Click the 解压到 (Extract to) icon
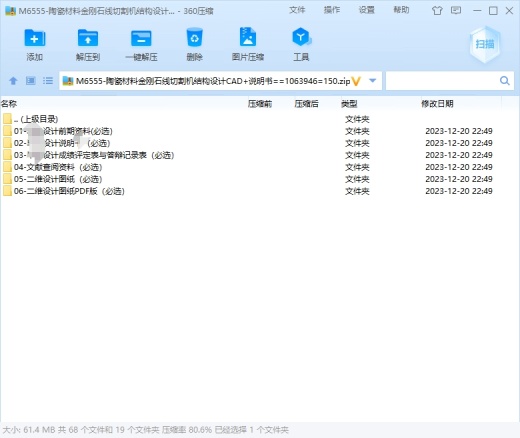Image resolution: width=520 pixels, height=438 pixels. click(88, 38)
